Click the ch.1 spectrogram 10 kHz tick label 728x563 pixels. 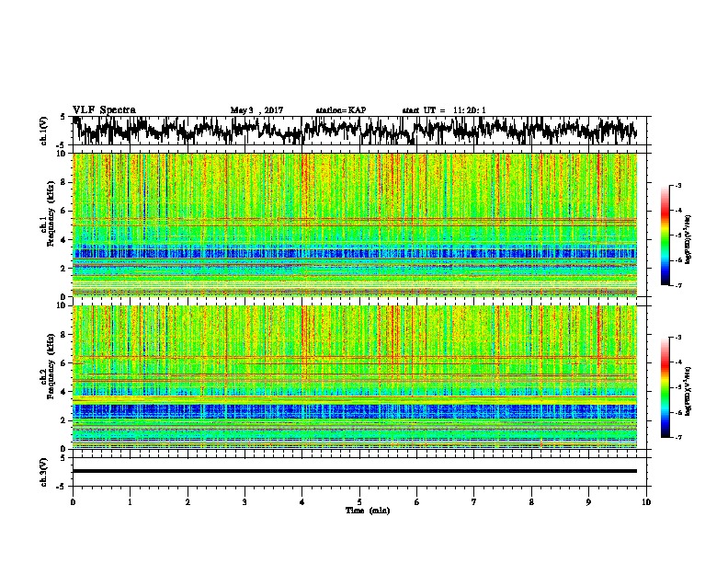[62, 154]
